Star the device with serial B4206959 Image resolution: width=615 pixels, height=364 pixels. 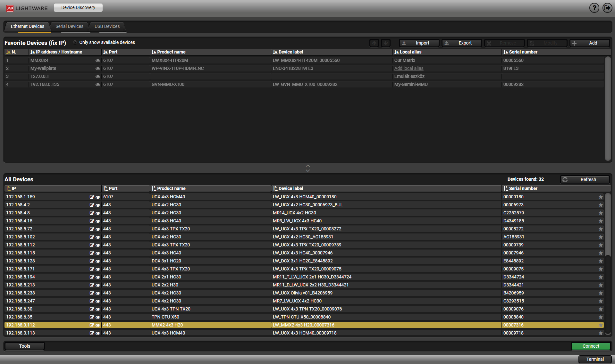[601, 293]
